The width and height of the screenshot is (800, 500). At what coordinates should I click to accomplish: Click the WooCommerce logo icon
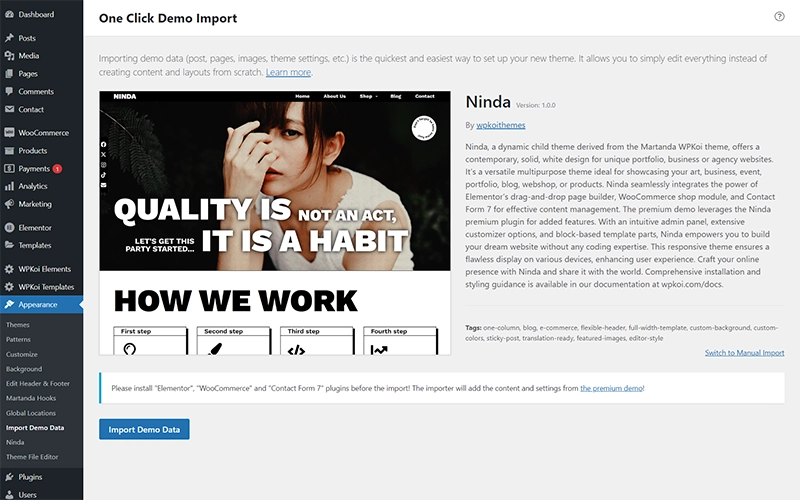pos(9,133)
